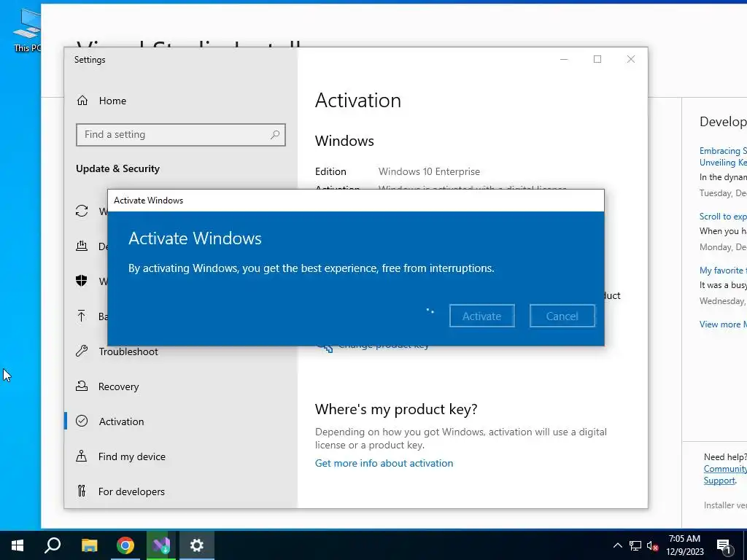Open the notification center icon
Image resolution: width=747 pixels, height=560 pixels.
(724, 547)
